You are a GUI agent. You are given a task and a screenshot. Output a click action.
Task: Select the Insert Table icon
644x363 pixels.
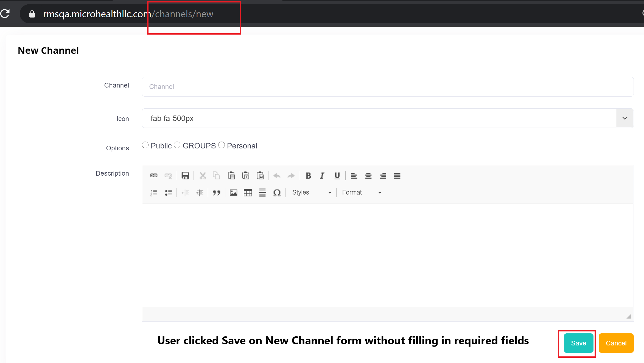click(x=248, y=192)
